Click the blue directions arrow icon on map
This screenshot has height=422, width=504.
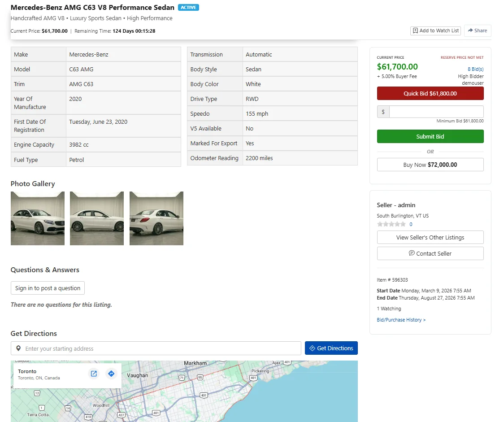click(111, 374)
